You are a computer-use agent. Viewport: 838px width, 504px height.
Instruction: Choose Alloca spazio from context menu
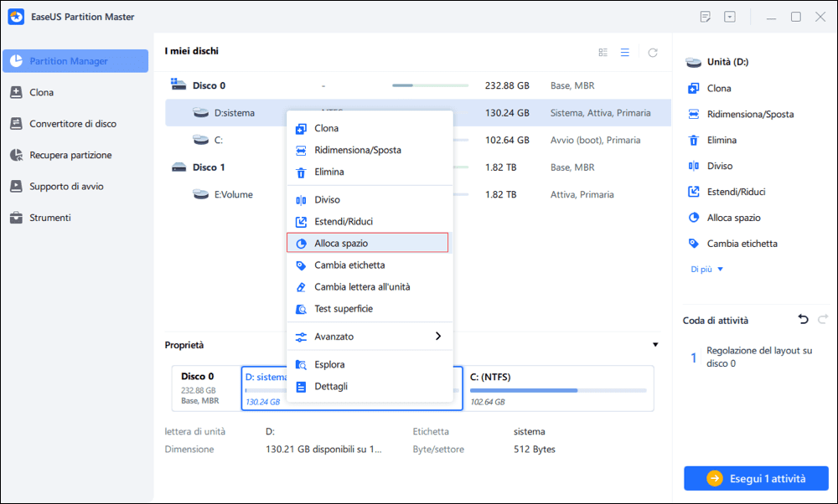pos(368,243)
